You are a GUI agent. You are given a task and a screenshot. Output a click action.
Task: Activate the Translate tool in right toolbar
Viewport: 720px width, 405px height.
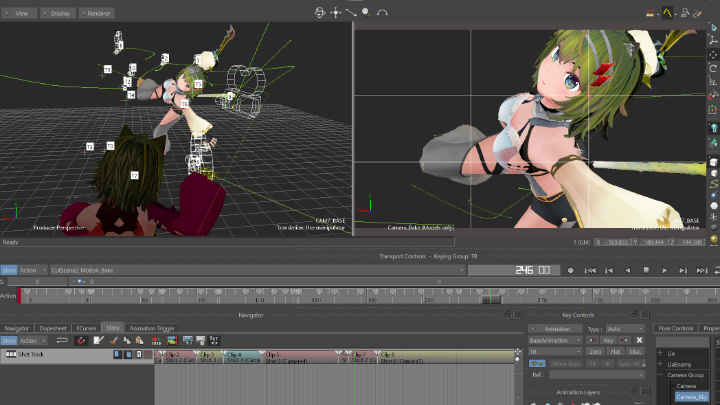pyautogui.click(x=713, y=55)
